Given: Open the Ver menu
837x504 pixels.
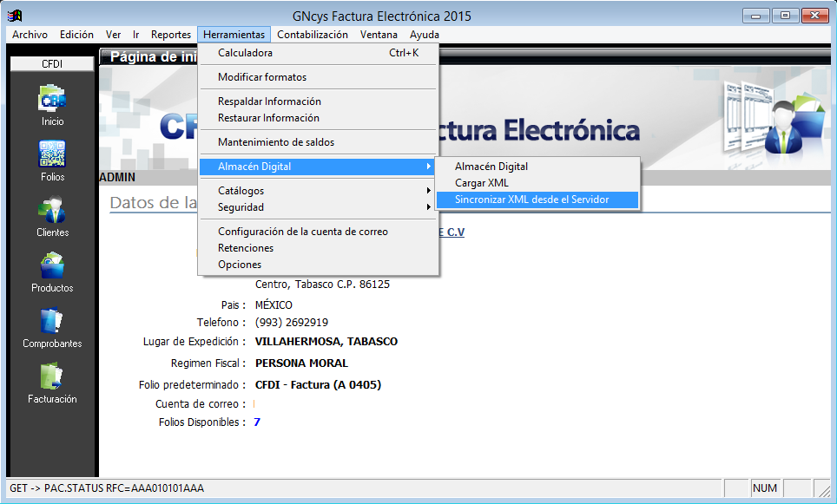Looking at the screenshot, I should pos(113,35).
